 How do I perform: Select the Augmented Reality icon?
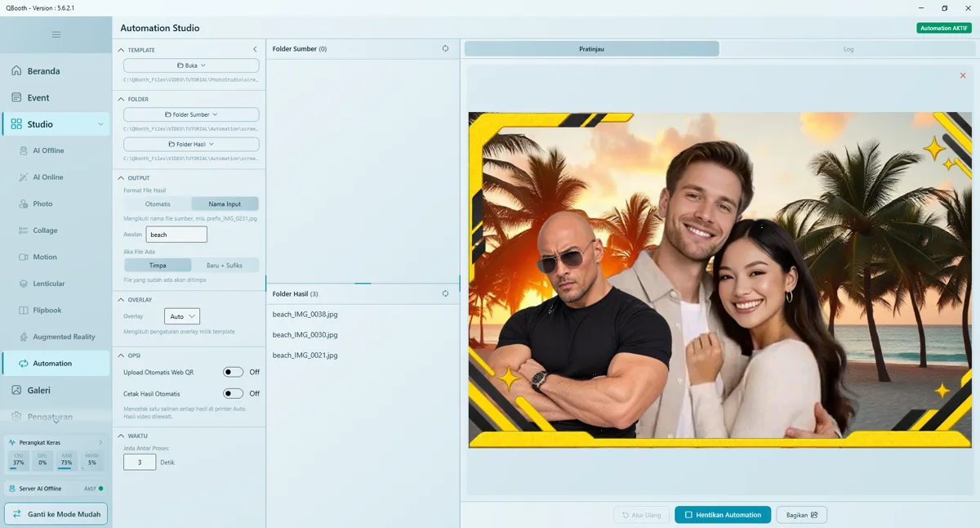(x=24, y=337)
